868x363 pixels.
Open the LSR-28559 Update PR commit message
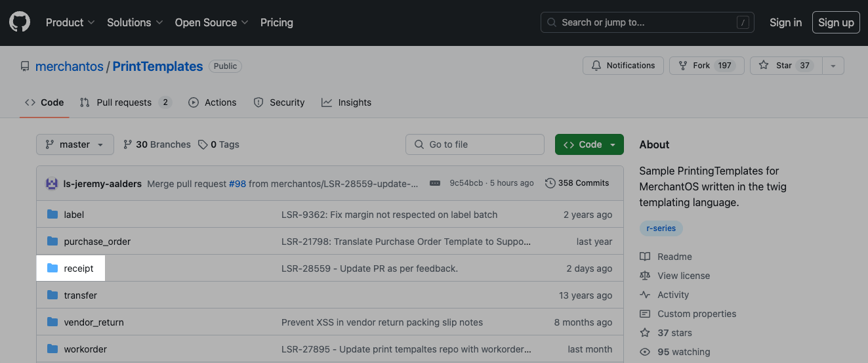pyautogui.click(x=369, y=268)
